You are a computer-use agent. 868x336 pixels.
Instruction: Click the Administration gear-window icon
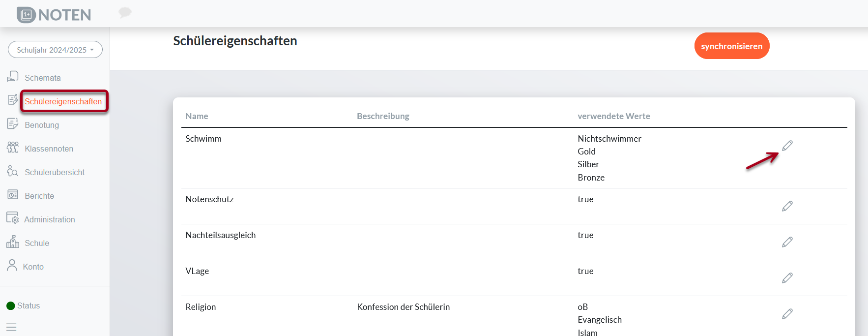(x=13, y=218)
